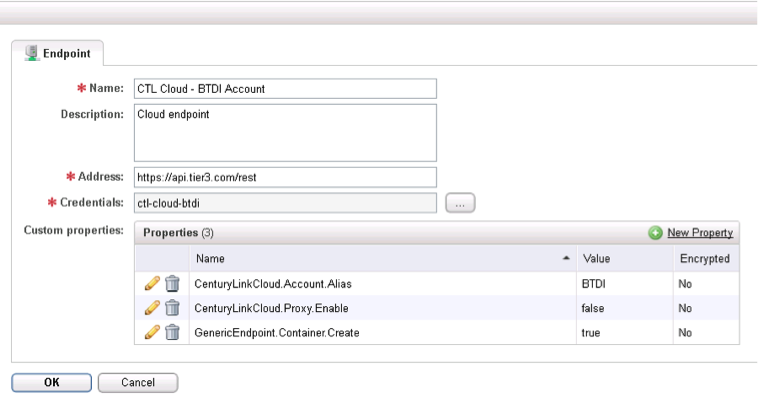The image size is (758, 400).
Task: Delete the CenturyLinkCloud.Account.Alias property trash icon
Action: (x=173, y=283)
